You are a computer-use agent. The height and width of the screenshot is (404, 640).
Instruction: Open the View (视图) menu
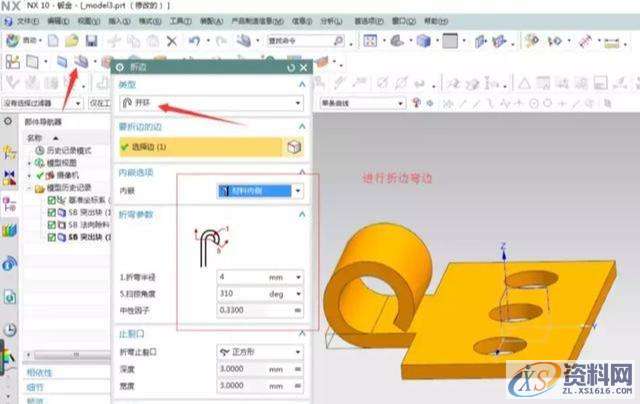coord(89,21)
